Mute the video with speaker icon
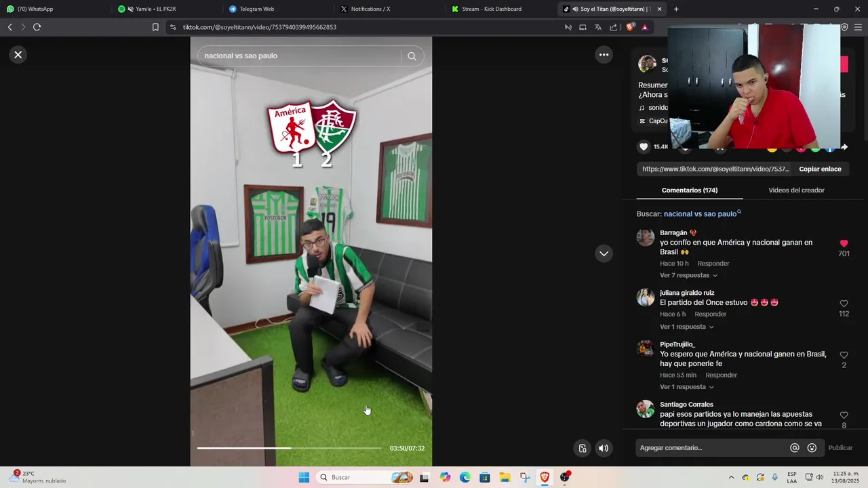Screen dimensions: 868x488 604,448
